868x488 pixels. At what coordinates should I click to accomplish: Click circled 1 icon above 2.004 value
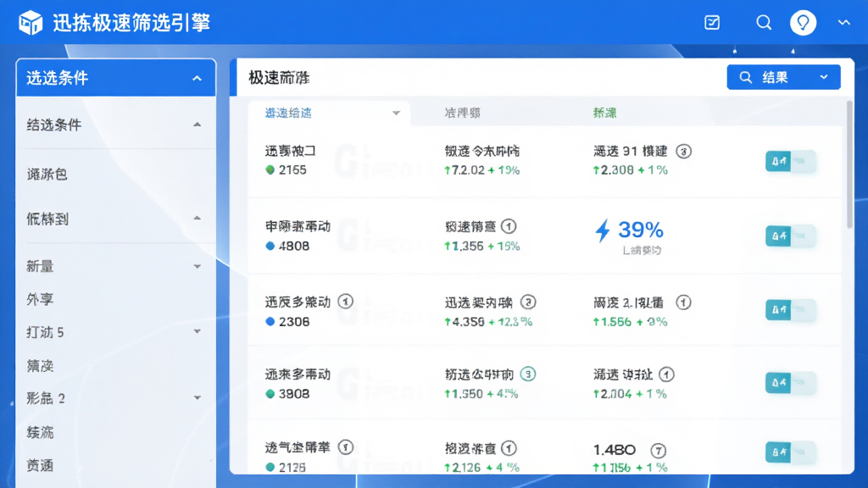pyautogui.click(x=666, y=374)
